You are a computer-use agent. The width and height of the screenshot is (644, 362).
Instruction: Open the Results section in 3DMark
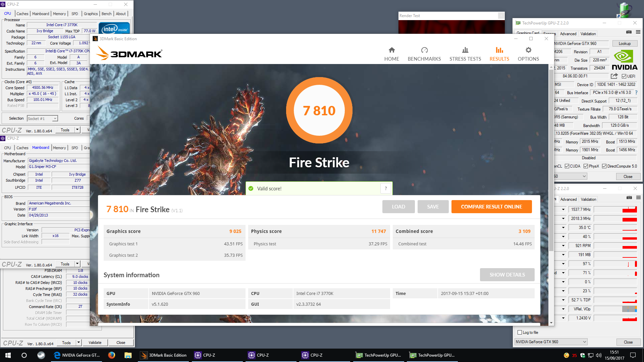[499, 54]
